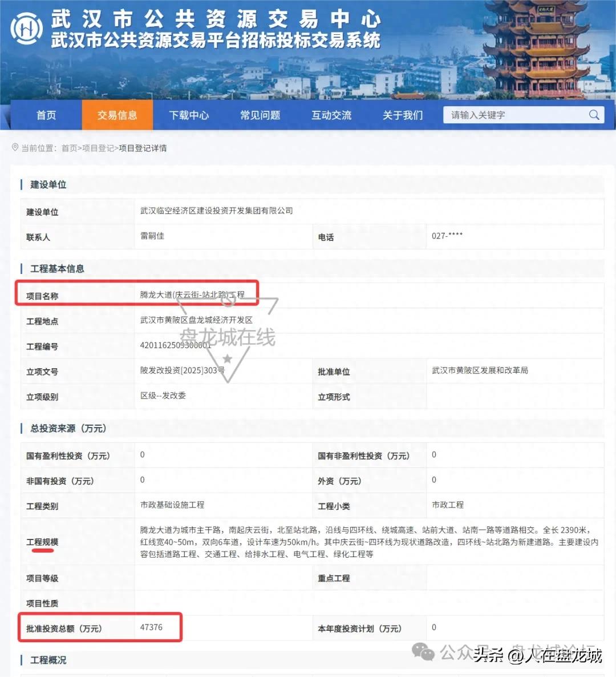Click approving unit 武汉市黄陂区发展和改革局
The width and height of the screenshot is (616, 677).
pos(480,370)
